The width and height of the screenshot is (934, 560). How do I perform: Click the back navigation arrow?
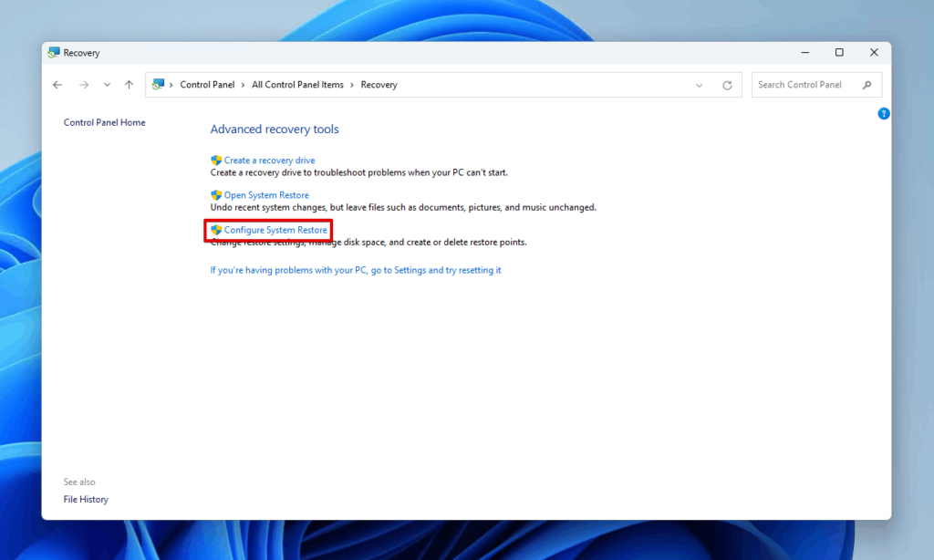pyautogui.click(x=57, y=84)
